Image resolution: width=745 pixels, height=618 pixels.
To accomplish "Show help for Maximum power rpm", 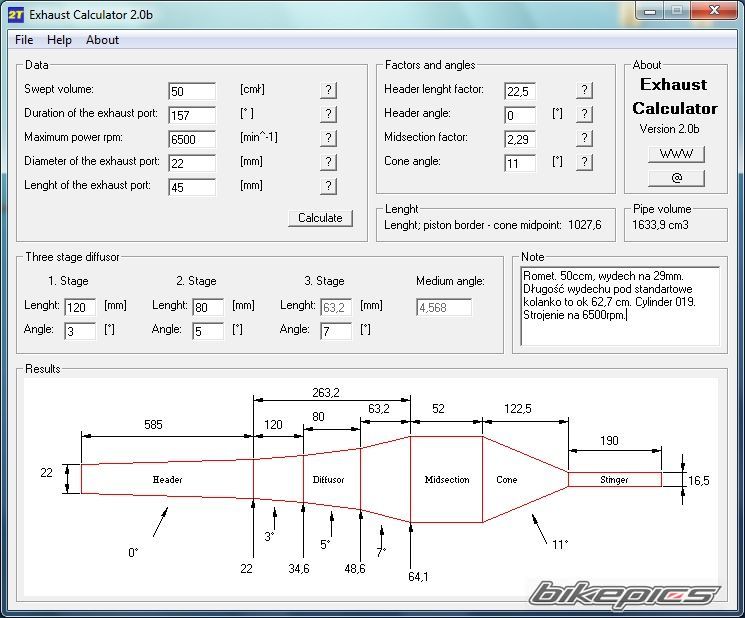I will [328, 138].
